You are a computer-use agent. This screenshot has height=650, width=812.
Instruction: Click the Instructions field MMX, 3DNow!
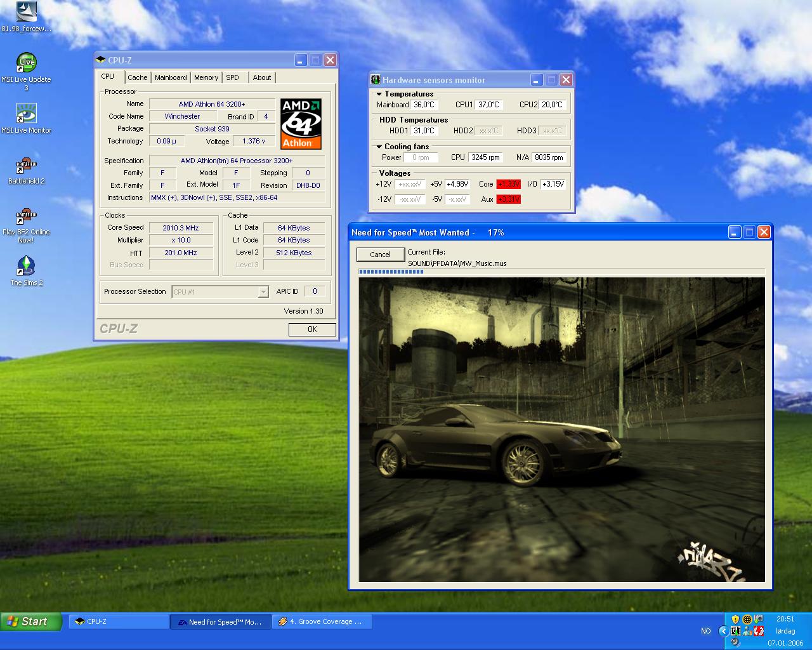coord(237,198)
